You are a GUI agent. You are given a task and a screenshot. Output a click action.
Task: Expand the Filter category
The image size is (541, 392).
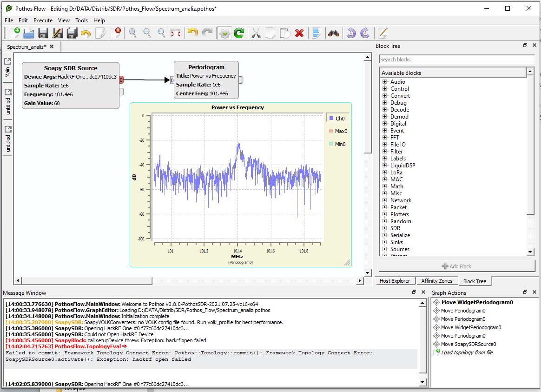(385, 152)
